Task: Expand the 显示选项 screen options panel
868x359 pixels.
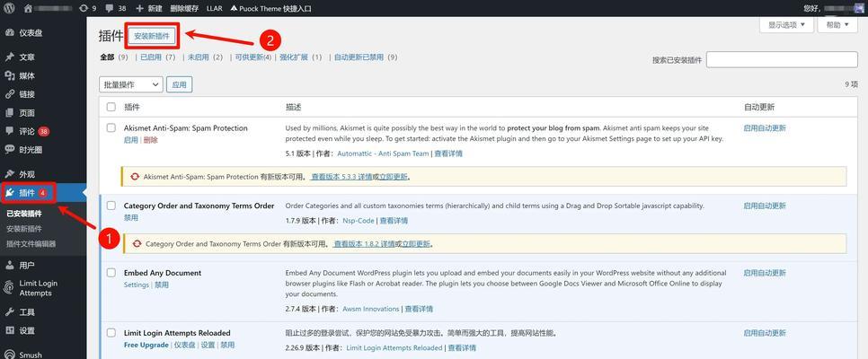Action: pyautogui.click(x=786, y=25)
